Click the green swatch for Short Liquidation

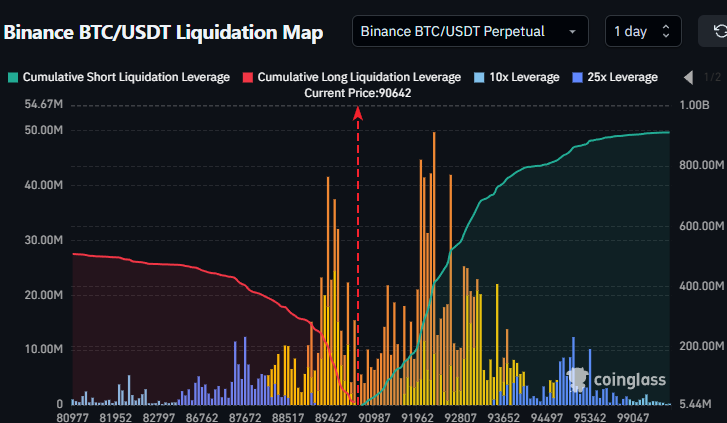(13, 77)
